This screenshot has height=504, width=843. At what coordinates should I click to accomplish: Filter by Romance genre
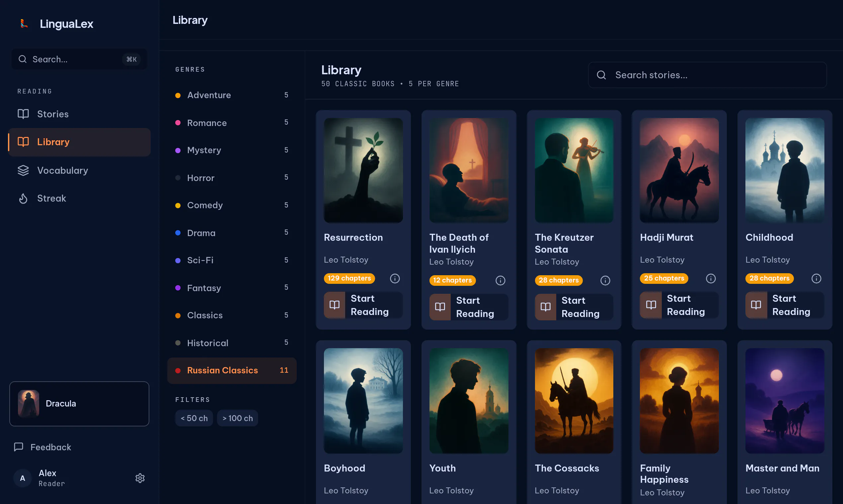(232, 123)
